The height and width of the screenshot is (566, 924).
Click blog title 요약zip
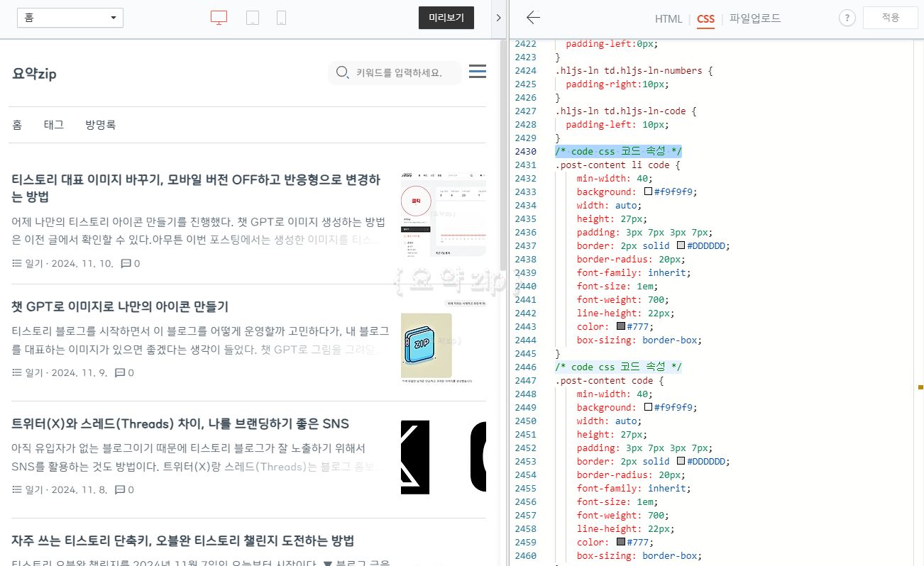[x=34, y=74]
